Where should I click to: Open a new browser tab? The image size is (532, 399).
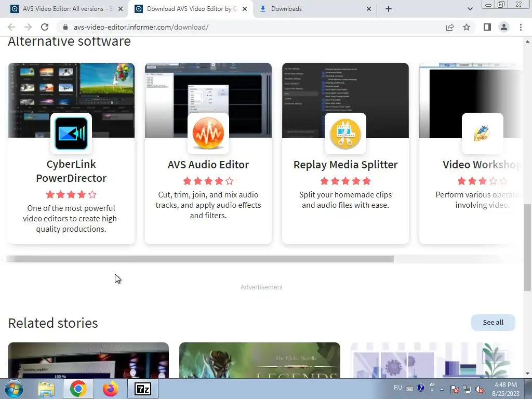pyautogui.click(x=389, y=9)
